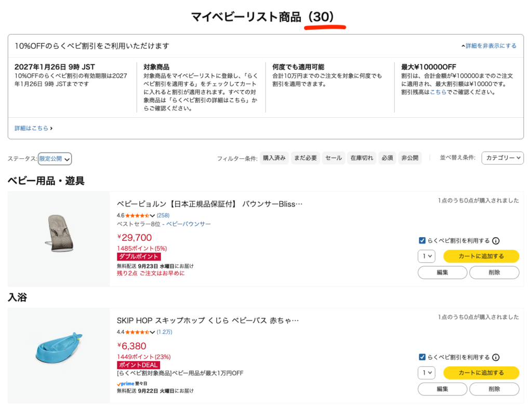This screenshot has height=409, width=532.
Task: Select the 在庫切れ filter
Action: (x=362, y=158)
